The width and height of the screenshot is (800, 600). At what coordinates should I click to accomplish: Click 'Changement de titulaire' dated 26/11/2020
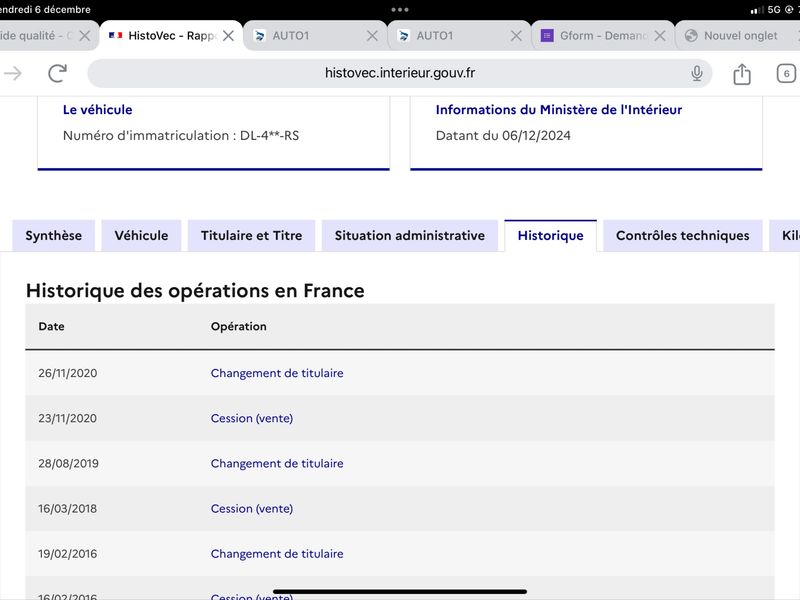click(x=277, y=373)
